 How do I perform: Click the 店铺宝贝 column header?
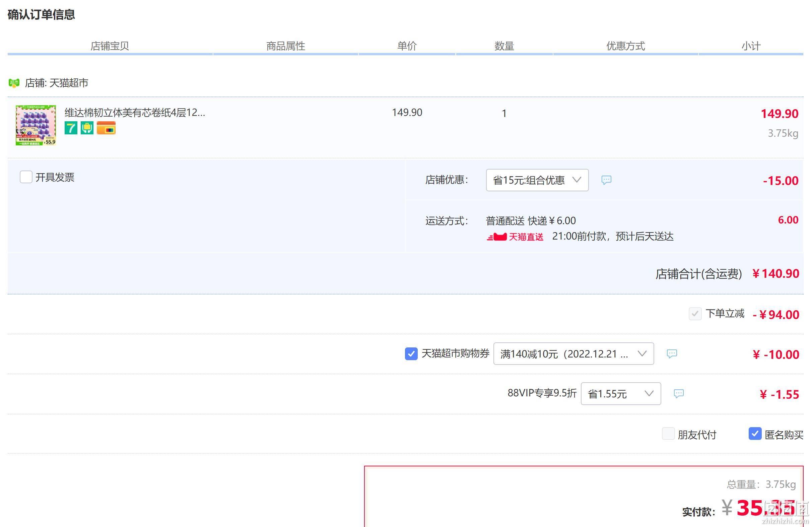pos(110,46)
